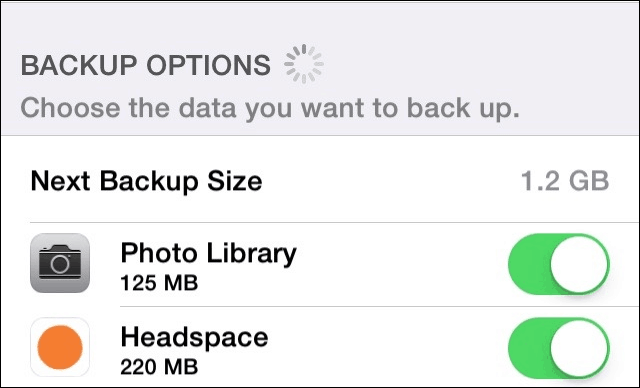
Task: Click the green track of Headspace switch
Action: (x=529, y=348)
